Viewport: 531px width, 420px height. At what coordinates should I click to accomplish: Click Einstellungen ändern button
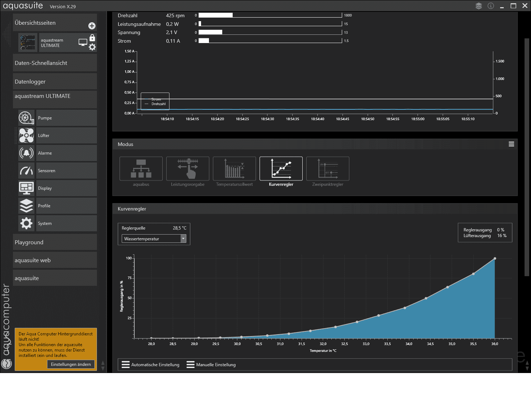[x=71, y=364]
